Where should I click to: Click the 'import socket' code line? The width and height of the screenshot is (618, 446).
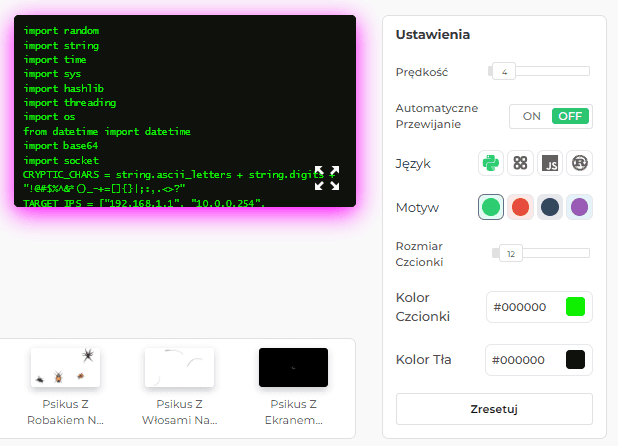pyautogui.click(x=61, y=160)
